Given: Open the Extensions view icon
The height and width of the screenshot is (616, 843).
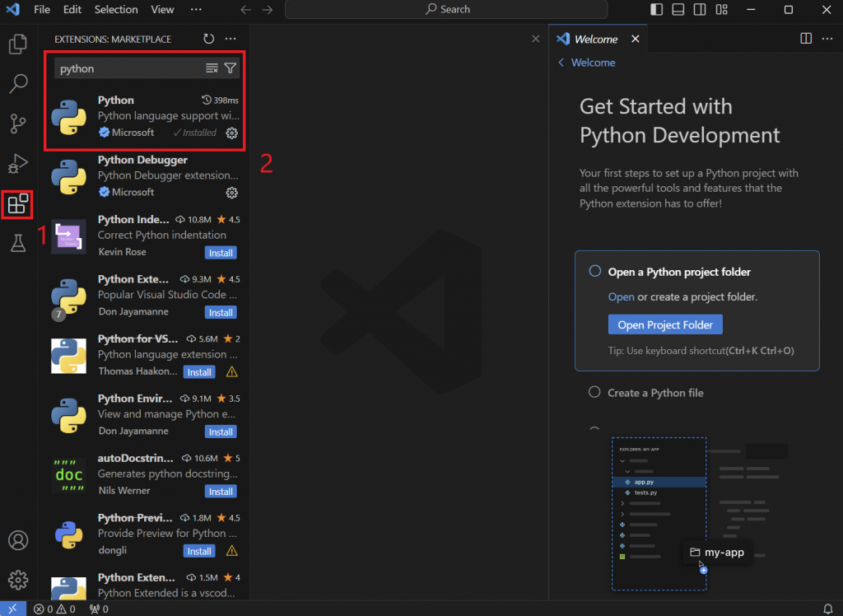Looking at the screenshot, I should [18, 204].
